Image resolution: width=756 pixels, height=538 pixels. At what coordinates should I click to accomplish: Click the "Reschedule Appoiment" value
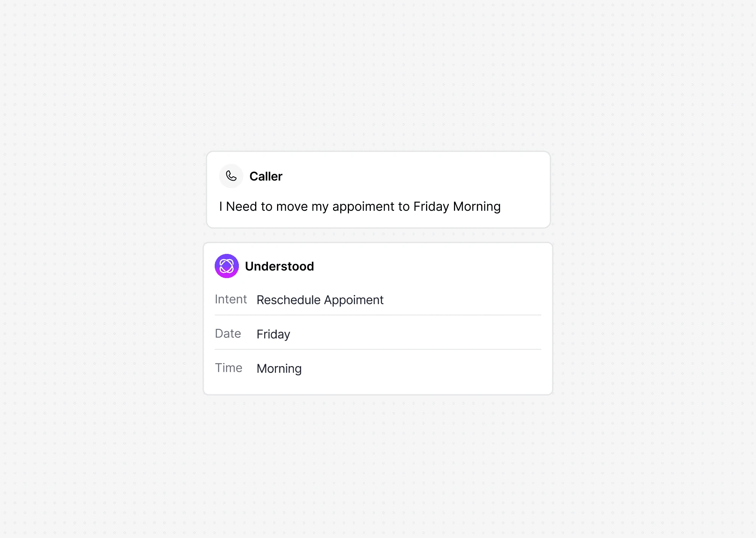point(320,300)
